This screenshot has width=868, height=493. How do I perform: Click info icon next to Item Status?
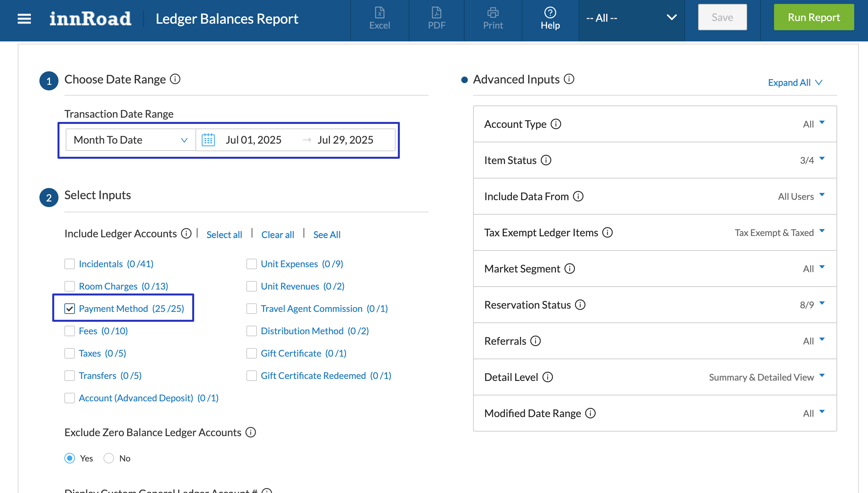545,160
